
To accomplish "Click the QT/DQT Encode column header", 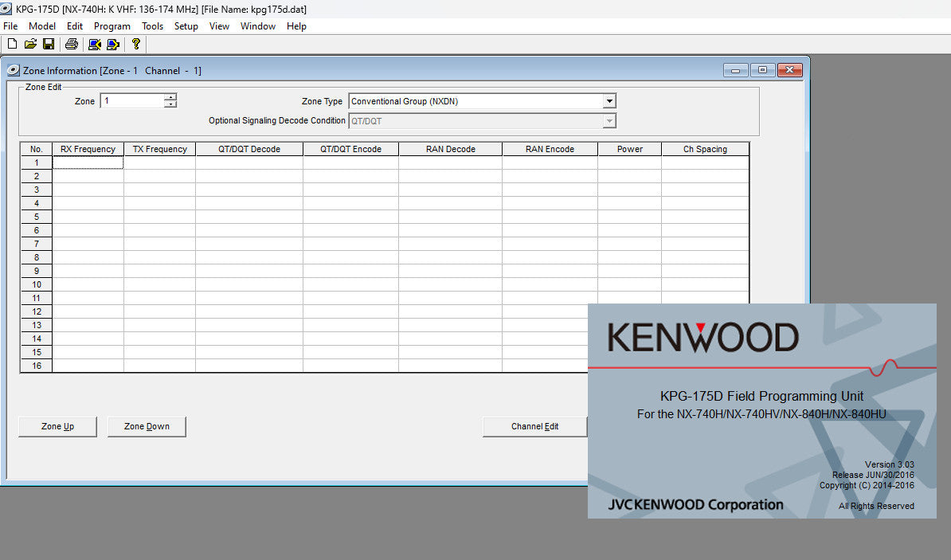I will (x=351, y=149).
